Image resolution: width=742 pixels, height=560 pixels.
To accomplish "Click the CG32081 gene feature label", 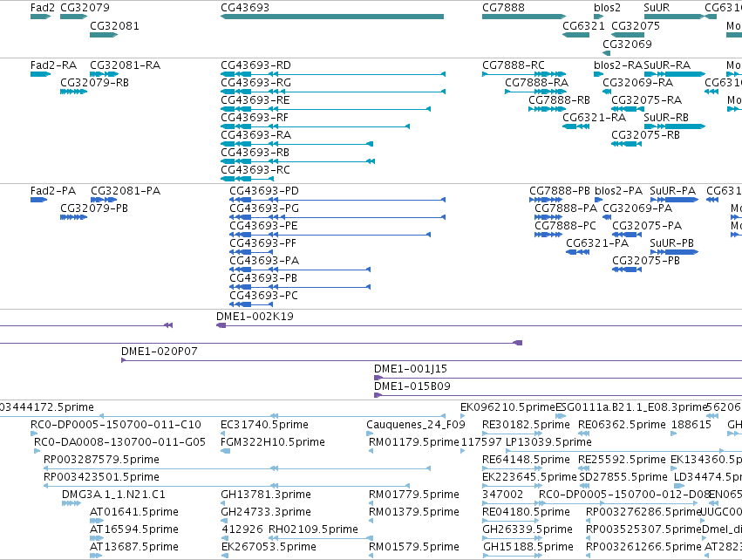I will [114, 25].
